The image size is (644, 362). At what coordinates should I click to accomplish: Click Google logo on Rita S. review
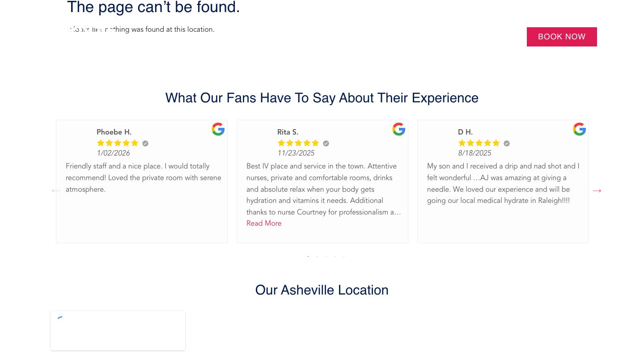coord(399,129)
